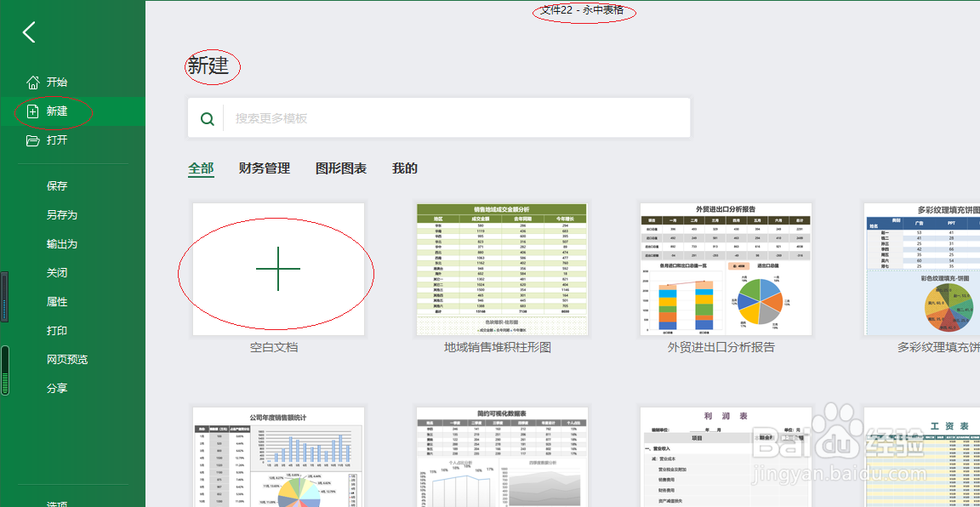Image resolution: width=980 pixels, height=507 pixels.
Task: Switch to the 财务管理 tab
Action: 265,168
